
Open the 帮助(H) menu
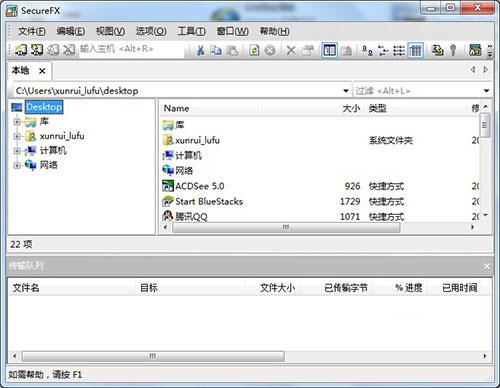click(x=274, y=31)
